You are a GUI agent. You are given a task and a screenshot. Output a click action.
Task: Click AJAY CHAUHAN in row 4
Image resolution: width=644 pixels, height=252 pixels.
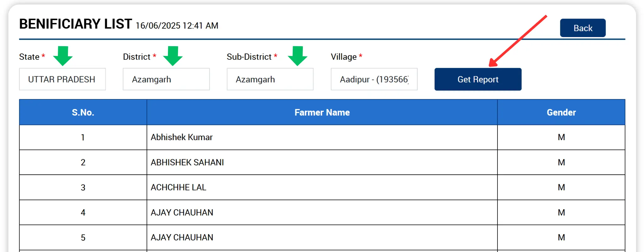182,213
